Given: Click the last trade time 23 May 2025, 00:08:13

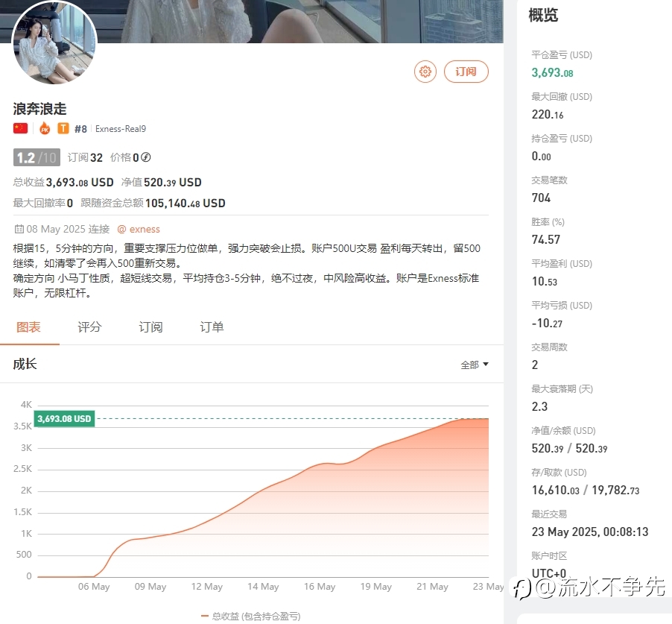Looking at the screenshot, I should pos(590,532).
